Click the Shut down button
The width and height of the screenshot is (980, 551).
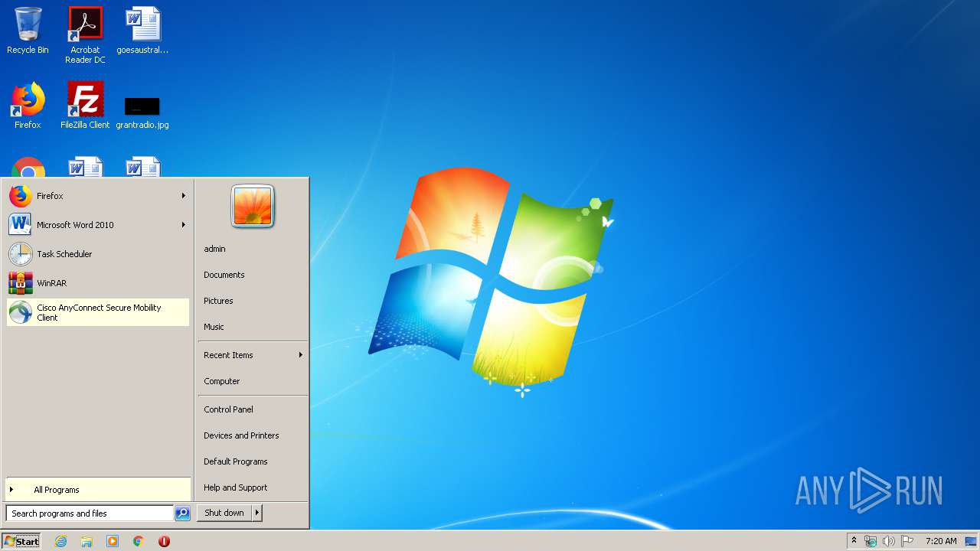[224, 513]
